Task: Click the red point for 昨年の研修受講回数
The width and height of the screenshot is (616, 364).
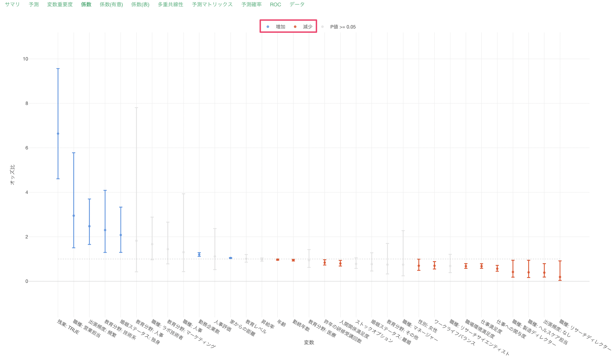Action: click(325, 263)
